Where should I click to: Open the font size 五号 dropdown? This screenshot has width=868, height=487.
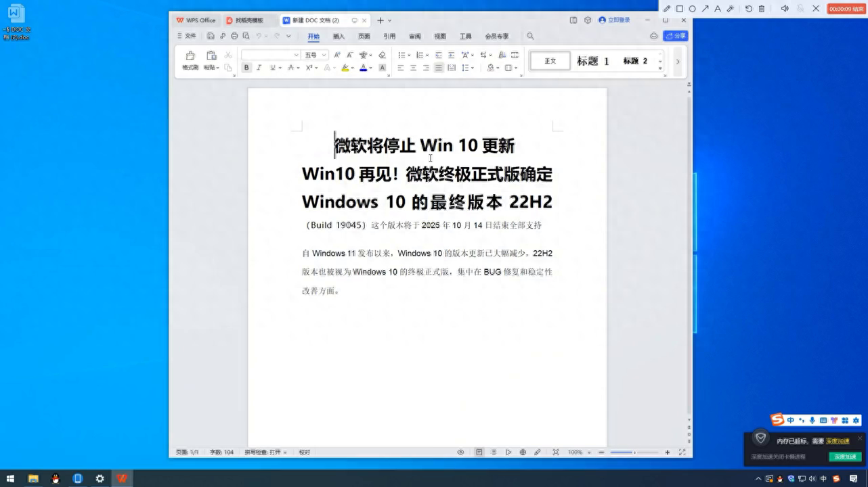[x=316, y=55]
